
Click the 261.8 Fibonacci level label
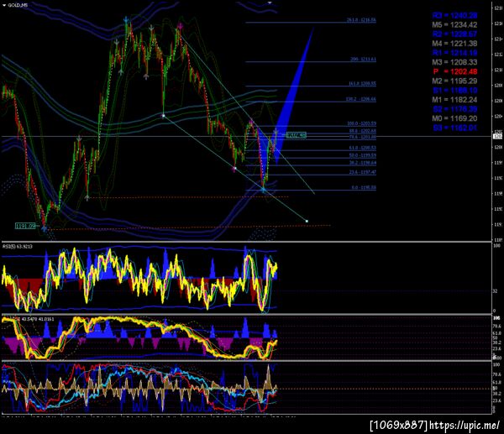361,20
